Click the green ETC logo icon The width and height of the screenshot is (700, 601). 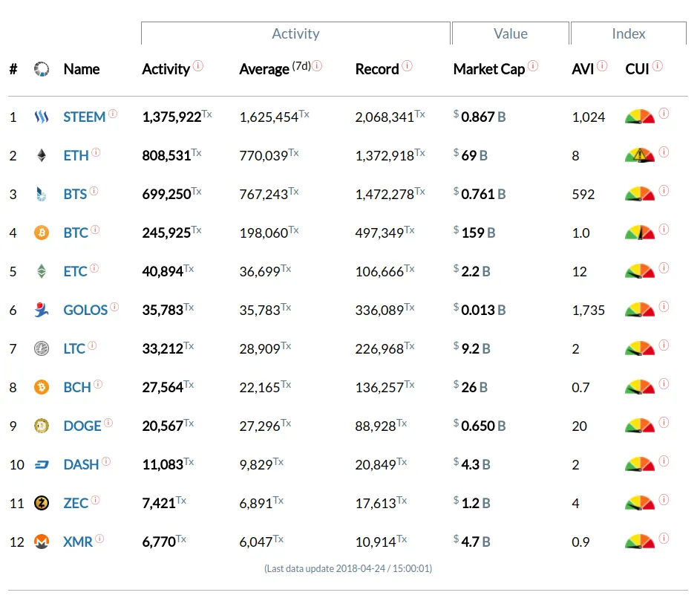pos(42,271)
